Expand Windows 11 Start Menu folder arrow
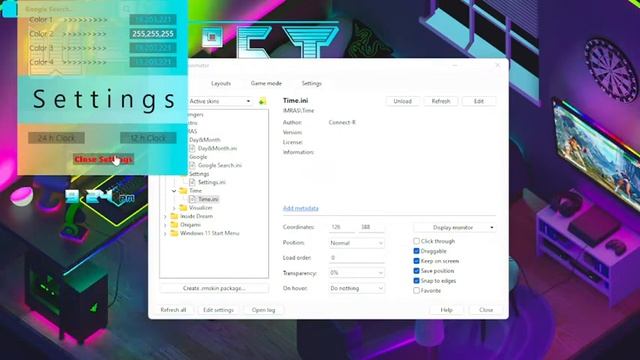 165,233
